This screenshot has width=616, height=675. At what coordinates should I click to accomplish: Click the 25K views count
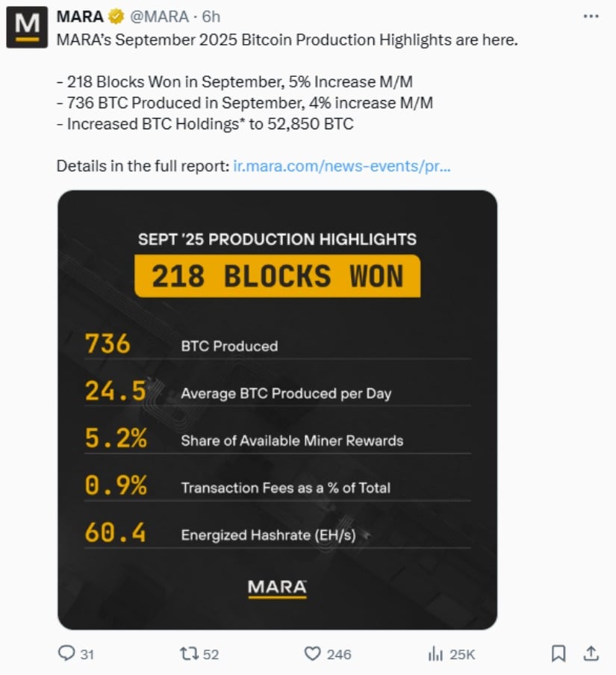coord(462,654)
